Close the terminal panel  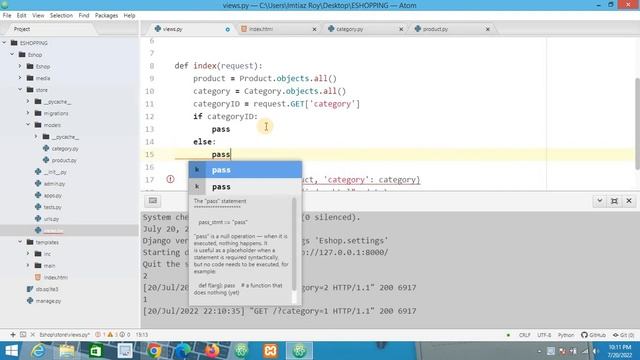[x=629, y=201]
